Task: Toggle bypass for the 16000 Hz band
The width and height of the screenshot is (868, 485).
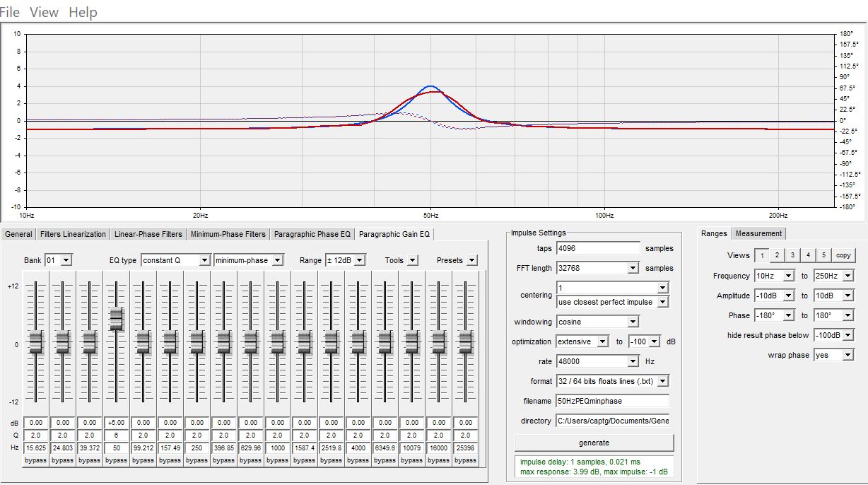Action: click(x=438, y=460)
